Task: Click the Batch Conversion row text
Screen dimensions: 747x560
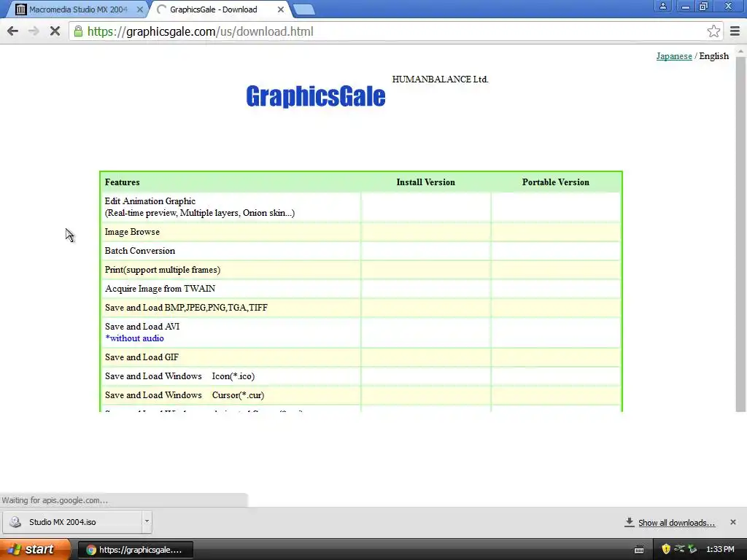Action: click(x=139, y=251)
